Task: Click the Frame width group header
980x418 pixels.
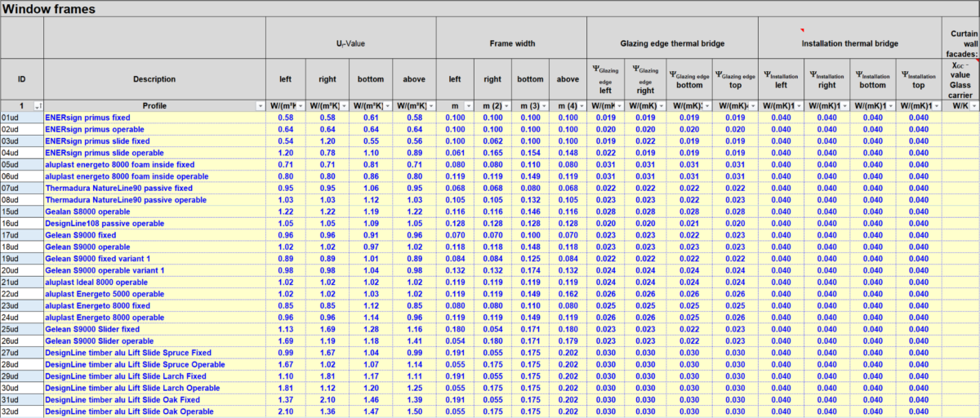Action: coord(512,43)
